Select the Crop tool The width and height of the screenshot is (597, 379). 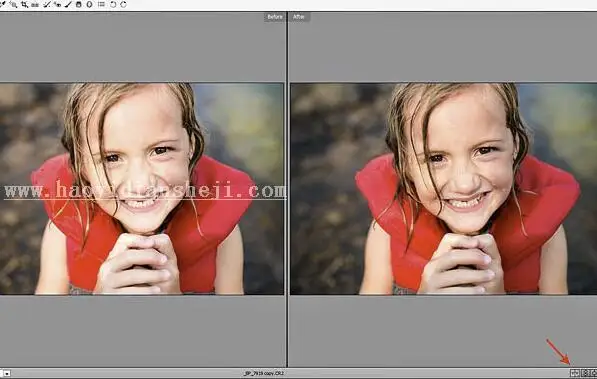(x=24, y=5)
